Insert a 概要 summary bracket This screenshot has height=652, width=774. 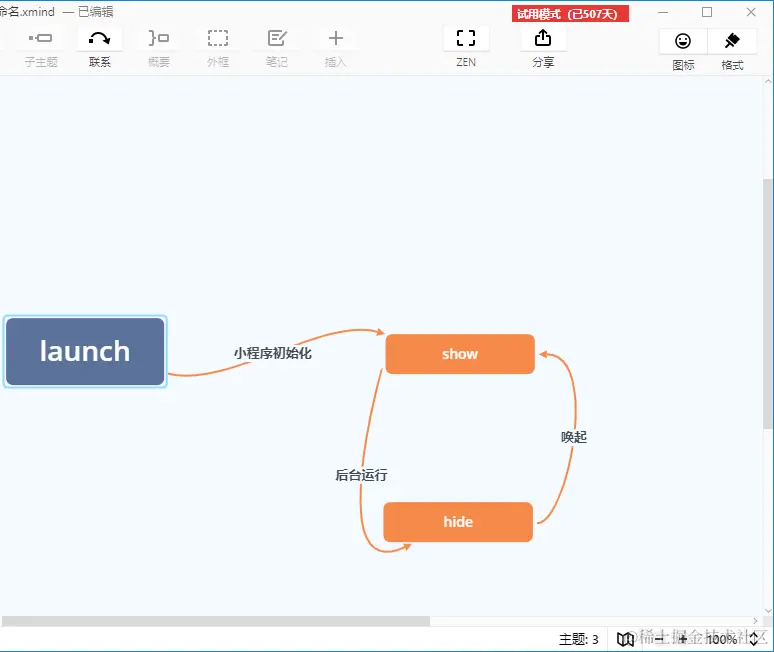pos(158,48)
